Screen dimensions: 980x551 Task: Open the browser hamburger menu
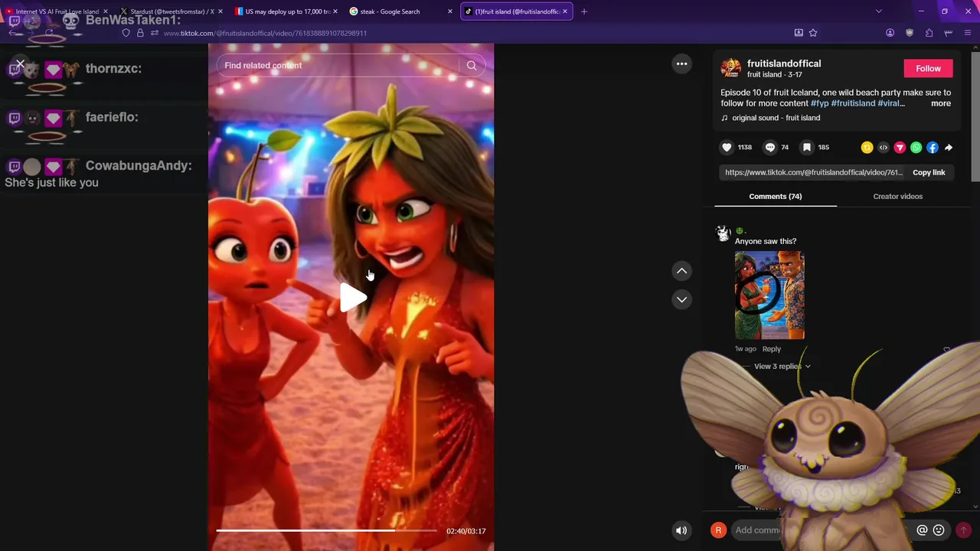[968, 33]
